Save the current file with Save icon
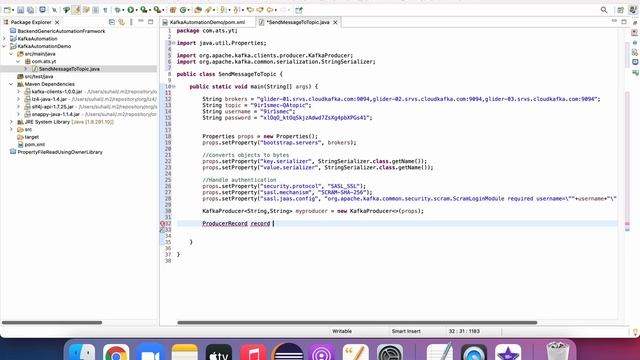 (20, 10)
